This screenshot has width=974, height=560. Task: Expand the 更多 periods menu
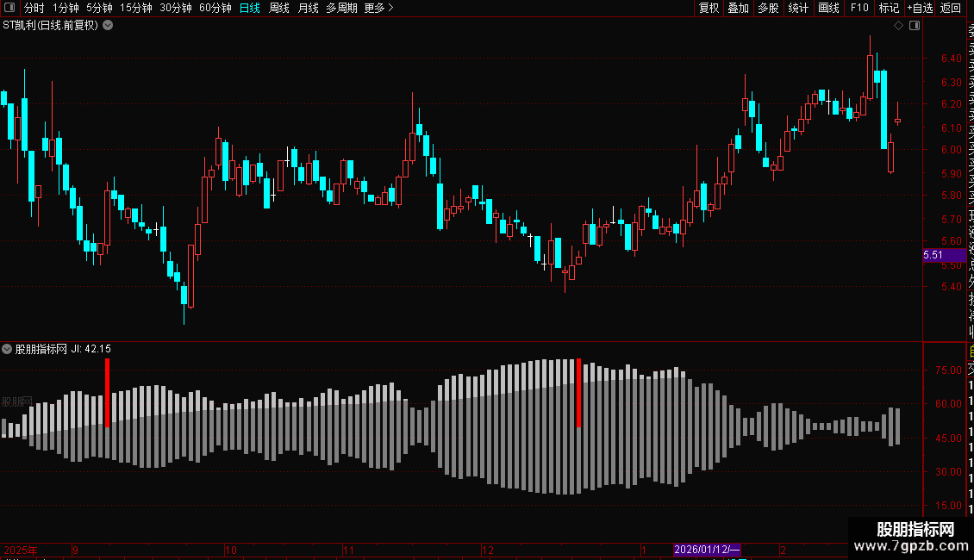378,8
